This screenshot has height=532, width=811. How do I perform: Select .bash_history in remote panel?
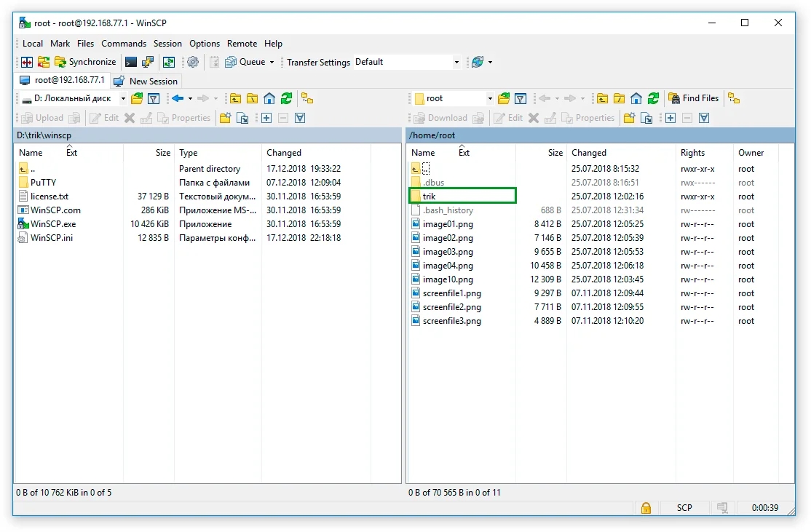click(448, 210)
